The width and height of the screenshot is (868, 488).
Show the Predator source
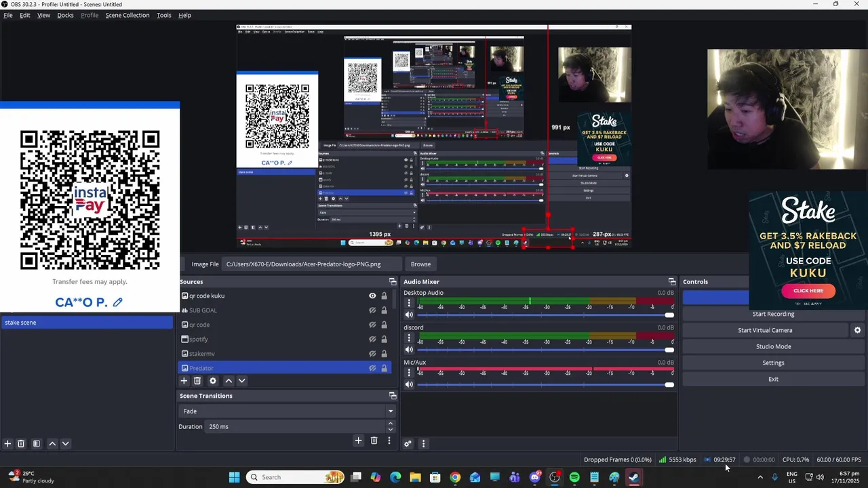point(372,368)
